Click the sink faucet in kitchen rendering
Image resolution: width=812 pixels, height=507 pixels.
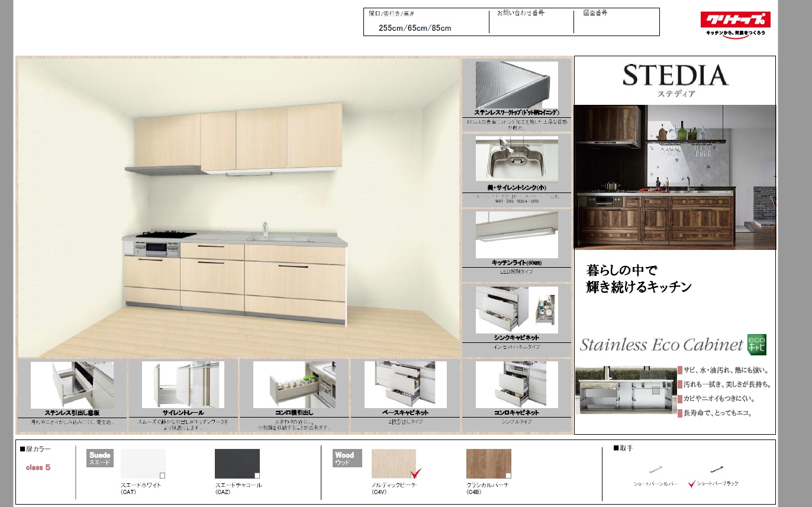(266, 229)
